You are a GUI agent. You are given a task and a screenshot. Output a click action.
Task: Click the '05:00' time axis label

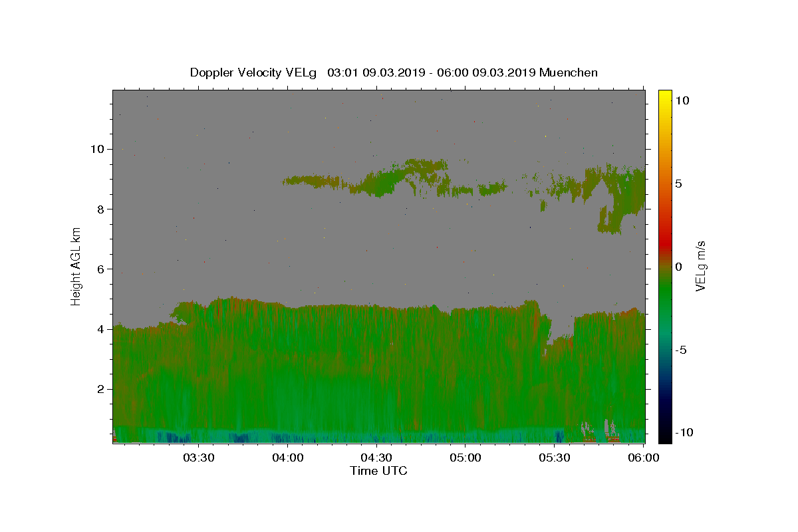[465, 458]
